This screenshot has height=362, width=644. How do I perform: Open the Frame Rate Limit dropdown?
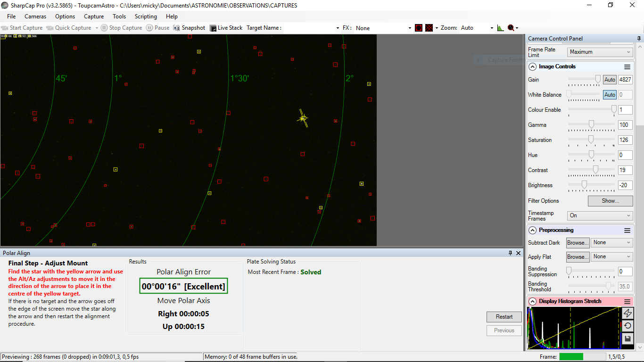click(x=600, y=52)
